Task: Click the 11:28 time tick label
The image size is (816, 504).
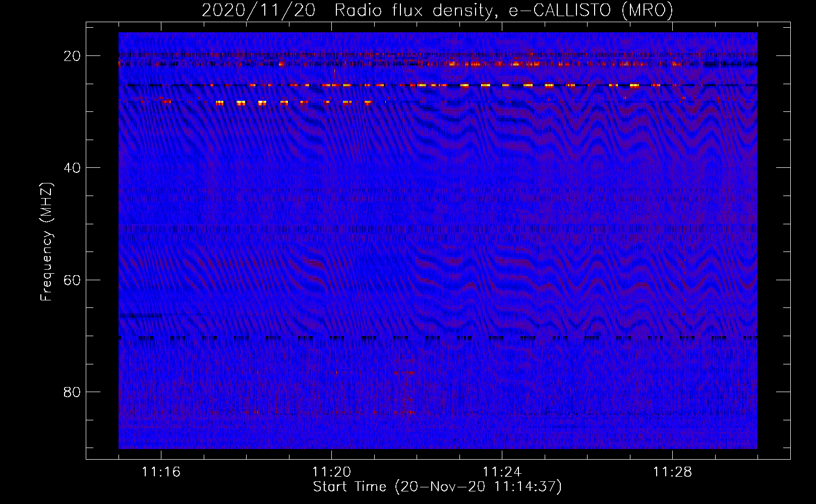Action: point(672,472)
